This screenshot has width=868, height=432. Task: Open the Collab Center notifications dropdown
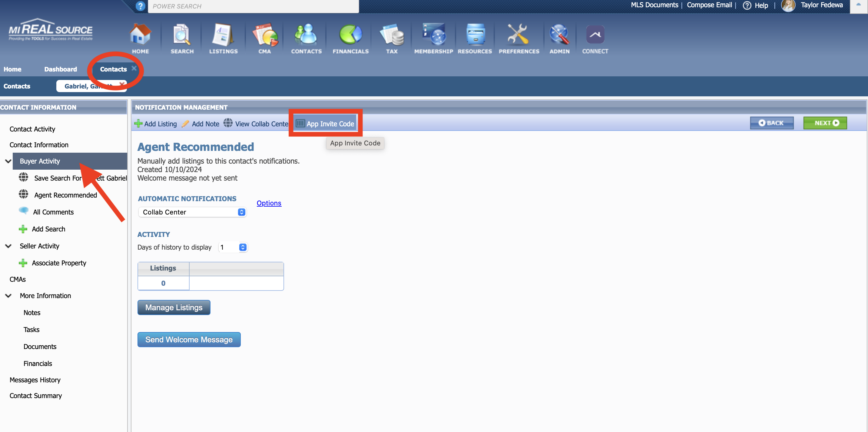click(192, 212)
